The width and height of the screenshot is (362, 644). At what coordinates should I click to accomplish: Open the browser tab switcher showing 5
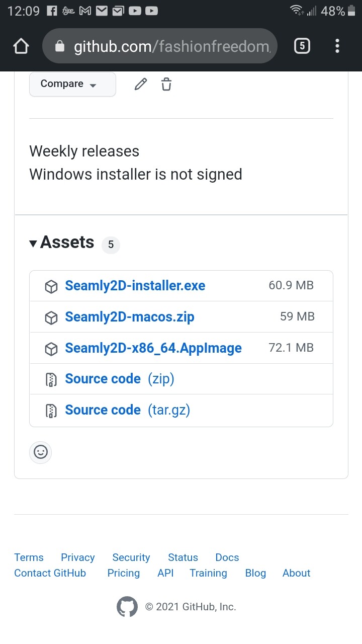pos(302,46)
